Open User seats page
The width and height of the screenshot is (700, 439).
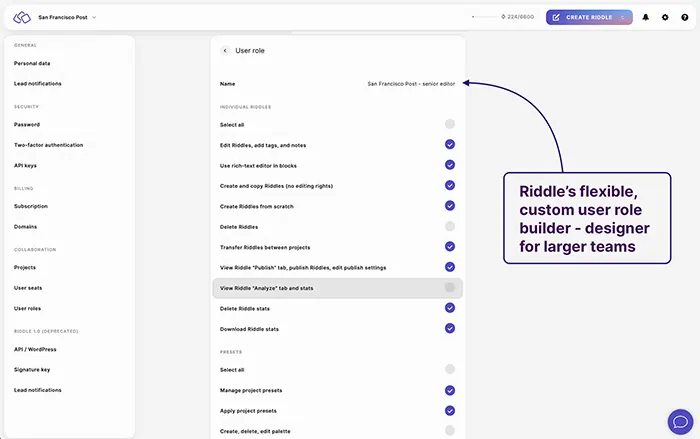click(28, 288)
